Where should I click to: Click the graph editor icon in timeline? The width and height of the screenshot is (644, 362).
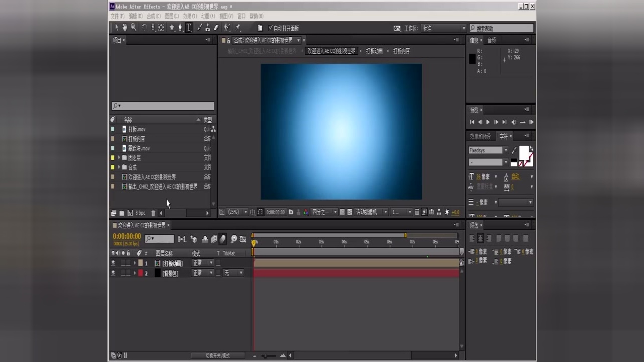243,239
